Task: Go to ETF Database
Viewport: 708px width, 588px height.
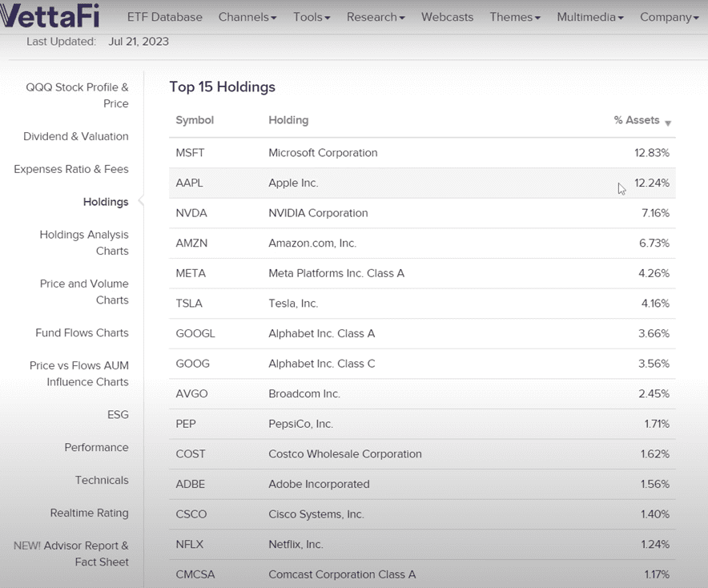Action: 164,17
